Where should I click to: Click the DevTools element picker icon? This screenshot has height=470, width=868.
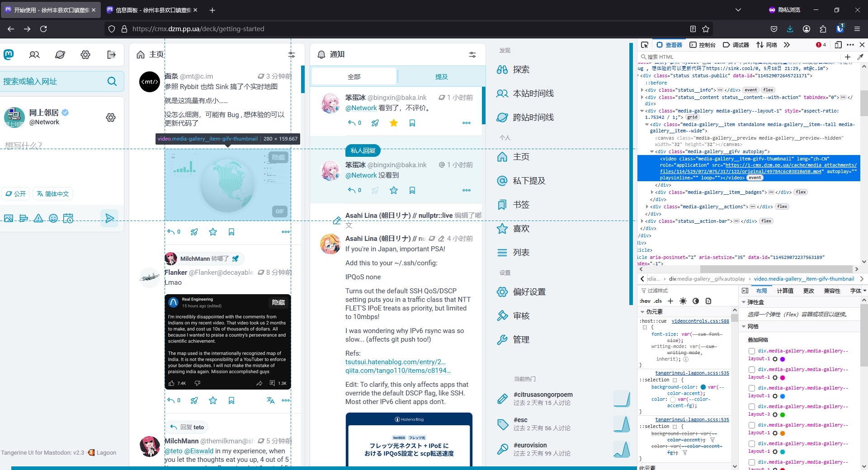click(645, 45)
